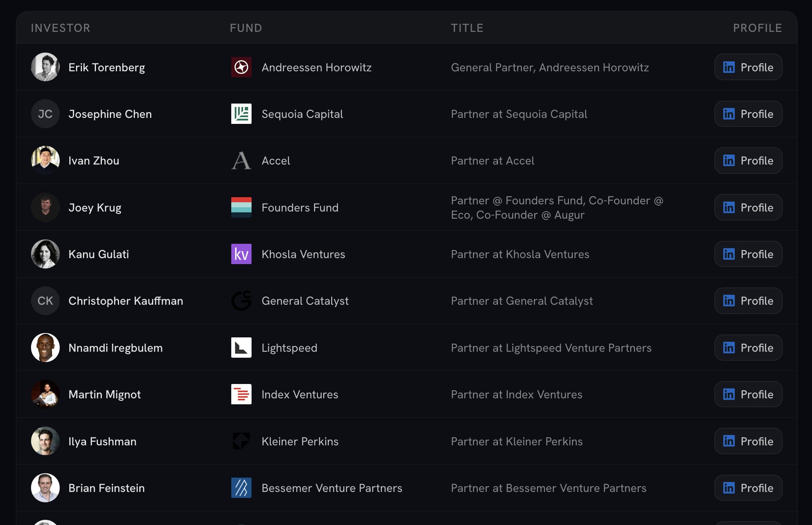Click the Founders Fund name
812x525 pixels.
point(300,208)
